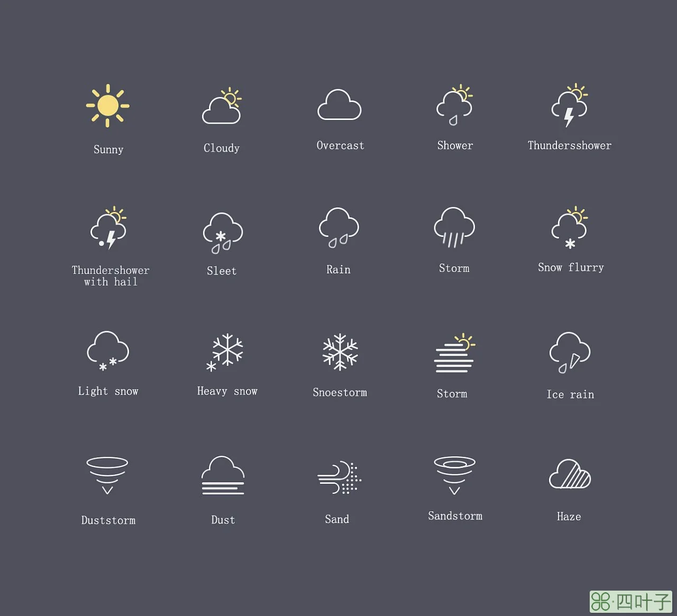The image size is (677, 616).
Task: Click the Sleet cloud icon
Action: pyautogui.click(x=223, y=233)
